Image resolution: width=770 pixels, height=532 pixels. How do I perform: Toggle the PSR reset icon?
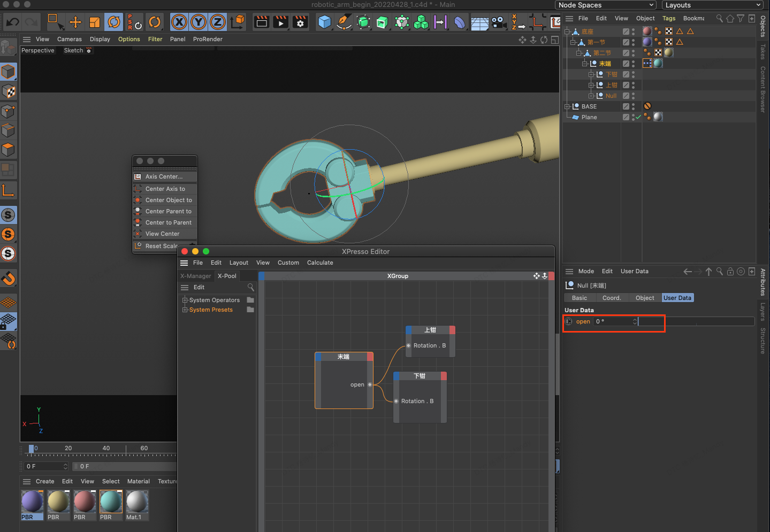[x=134, y=22]
